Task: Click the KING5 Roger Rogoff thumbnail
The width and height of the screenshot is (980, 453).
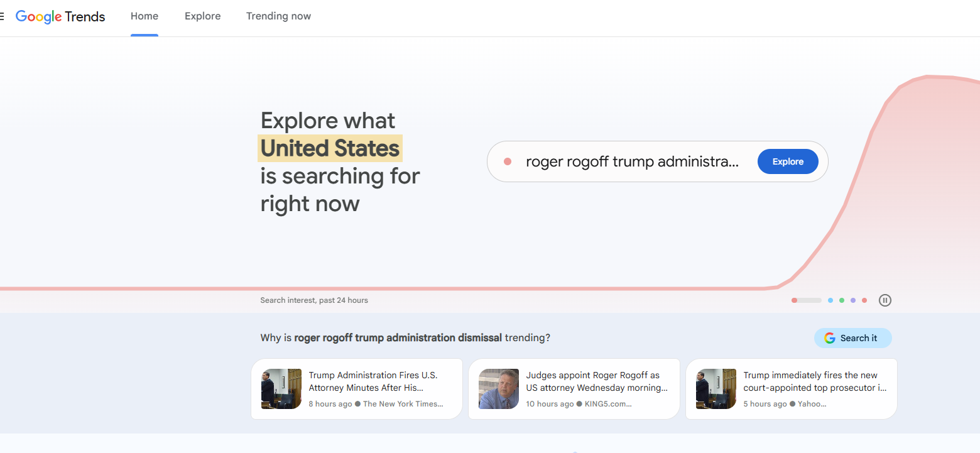Action: pos(499,389)
